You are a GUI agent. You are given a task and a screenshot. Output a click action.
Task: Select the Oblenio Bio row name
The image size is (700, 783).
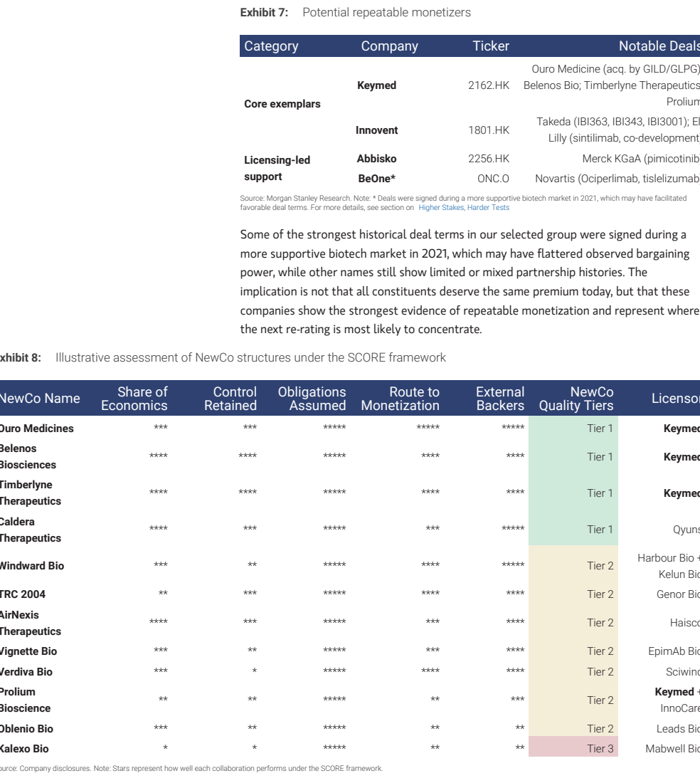click(x=26, y=729)
